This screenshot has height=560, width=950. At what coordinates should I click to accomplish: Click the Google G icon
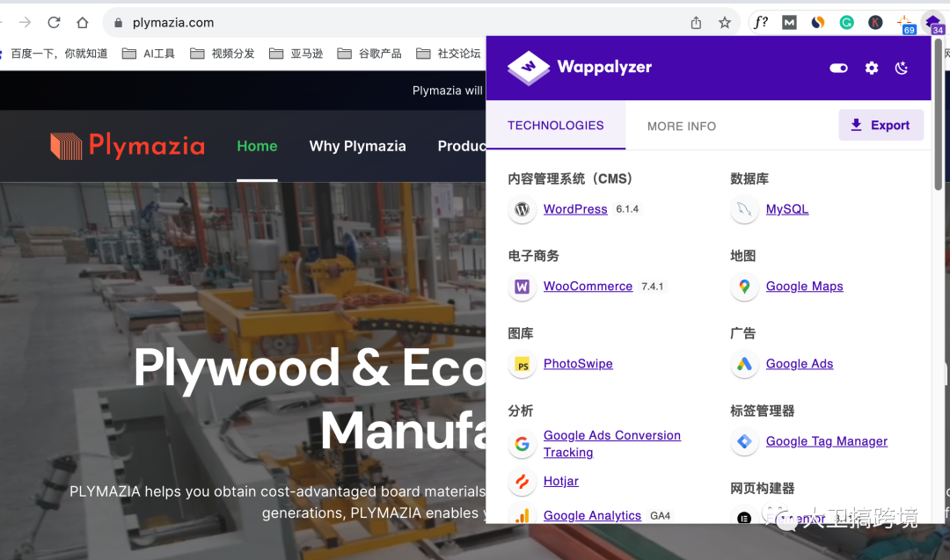pos(522,444)
